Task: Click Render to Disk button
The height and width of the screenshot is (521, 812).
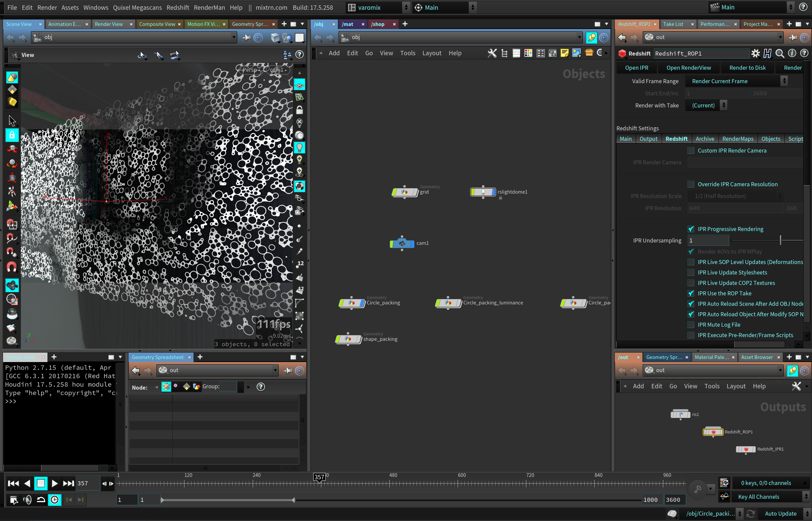Action: click(x=747, y=68)
